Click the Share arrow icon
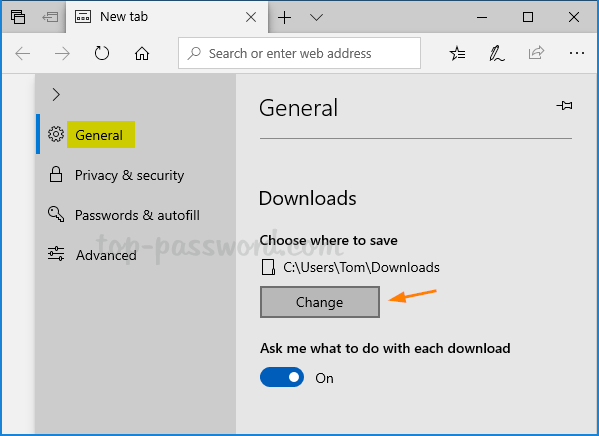The height and width of the screenshot is (436, 599). 536,53
